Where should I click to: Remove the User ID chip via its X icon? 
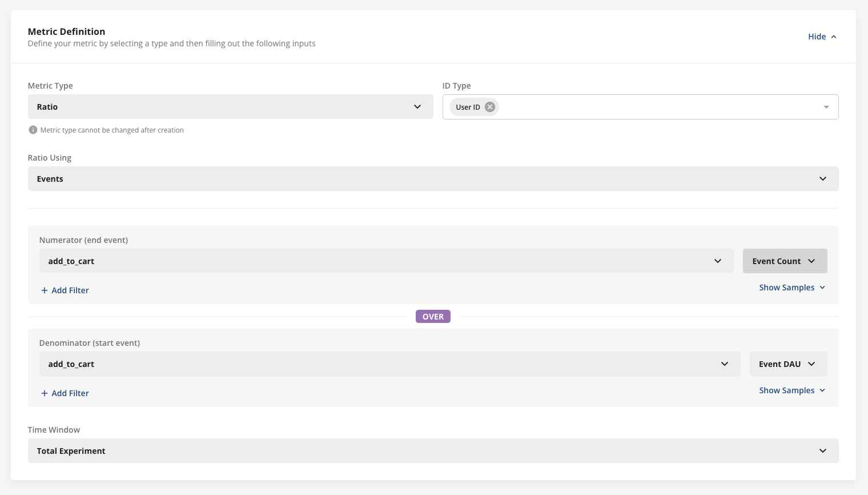click(489, 106)
